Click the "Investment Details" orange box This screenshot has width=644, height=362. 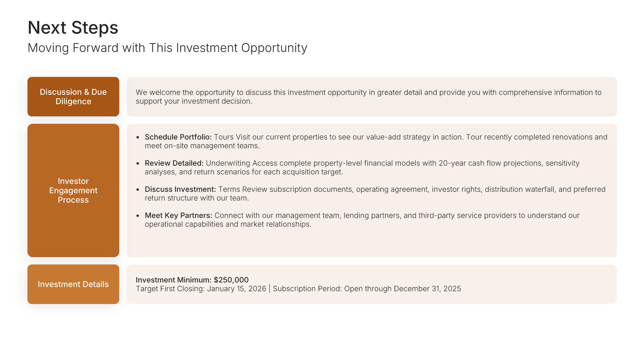tap(73, 284)
